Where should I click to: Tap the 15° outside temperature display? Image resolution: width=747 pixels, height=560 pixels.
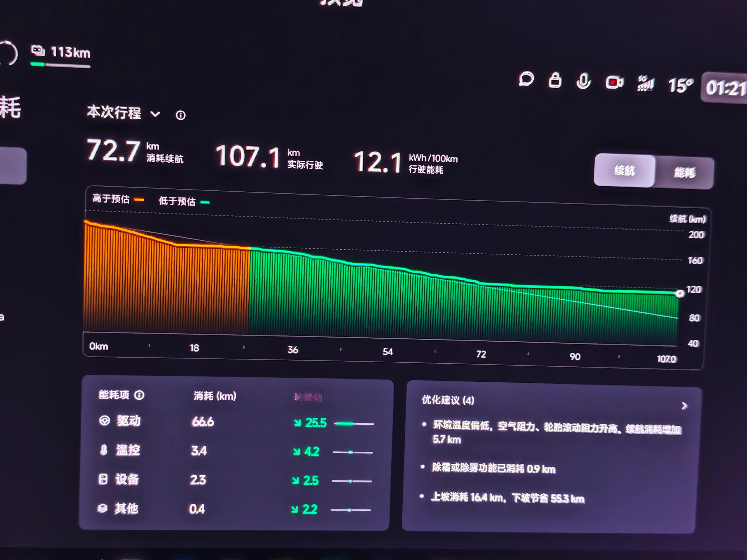(x=680, y=85)
